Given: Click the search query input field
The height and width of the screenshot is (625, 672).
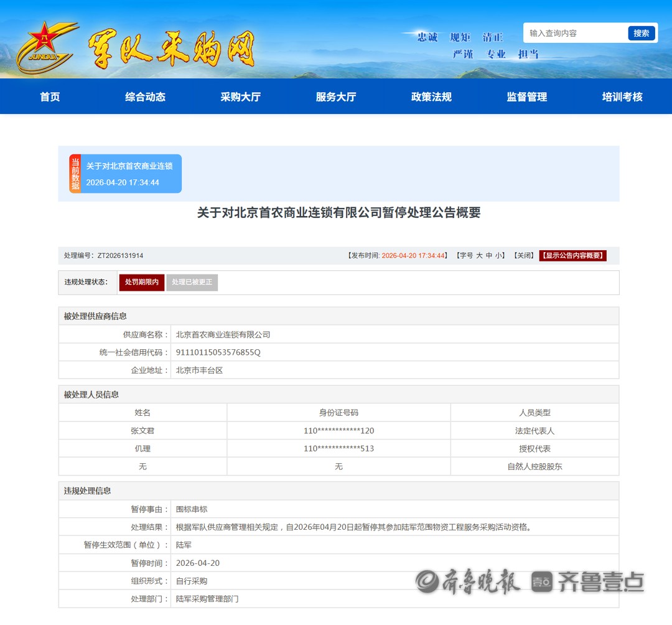Looking at the screenshot, I should 576,33.
